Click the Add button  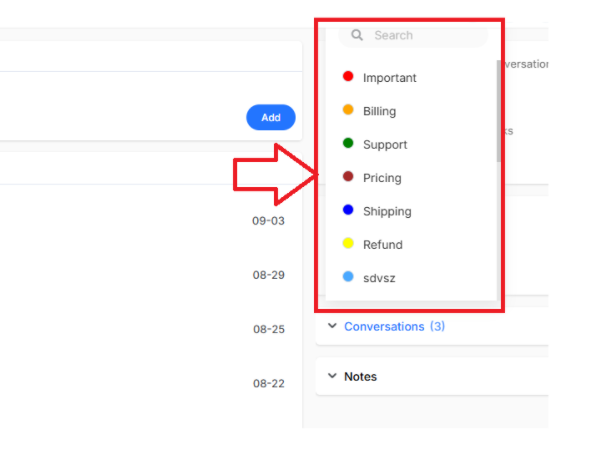click(270, 118)
